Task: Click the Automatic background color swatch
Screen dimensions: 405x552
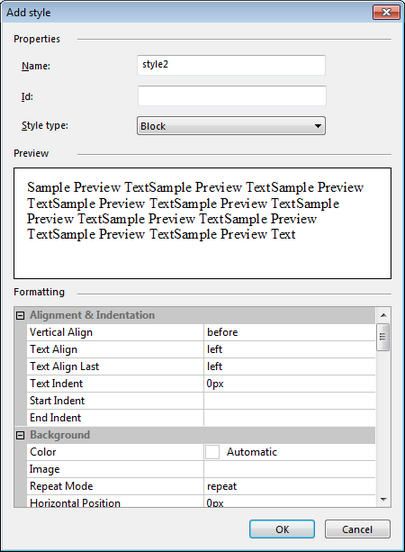Action: coord(212,452)
